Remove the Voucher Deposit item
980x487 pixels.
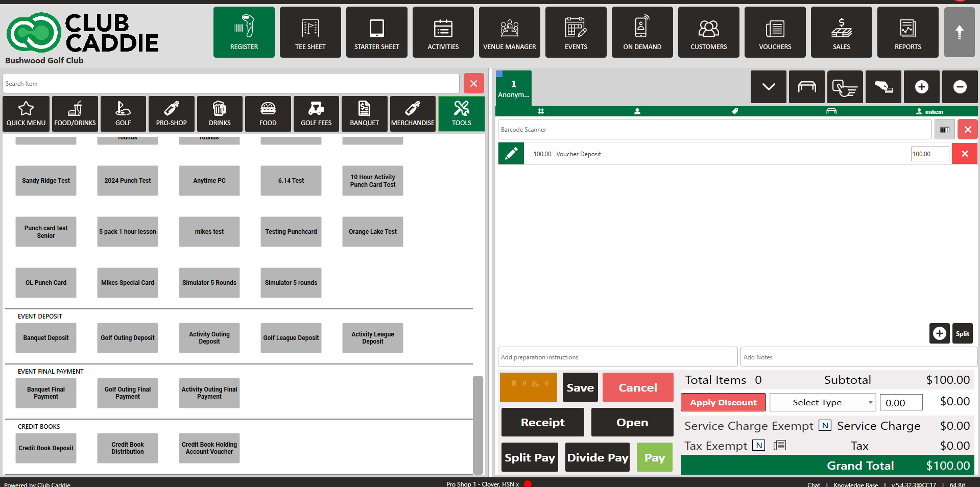coord(964,154)
